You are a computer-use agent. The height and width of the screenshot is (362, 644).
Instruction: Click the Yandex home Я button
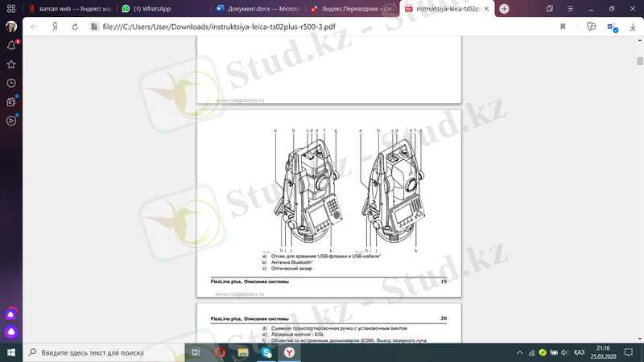(x=55, y=27)
